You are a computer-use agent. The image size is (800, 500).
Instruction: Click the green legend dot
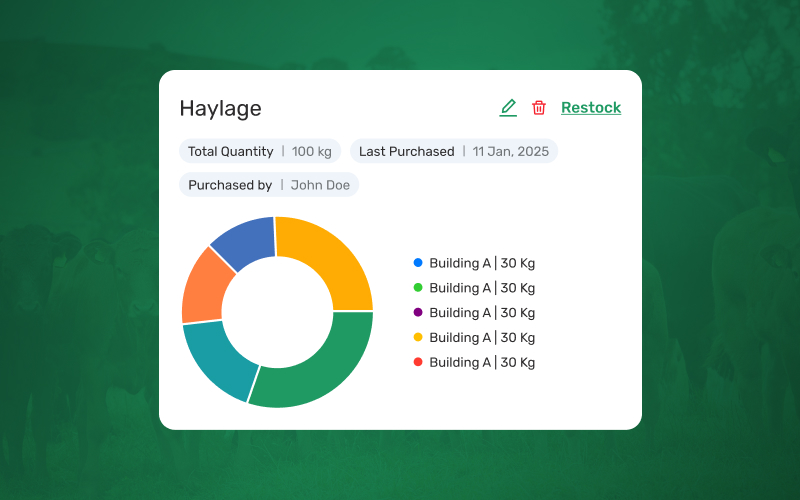click(x=418, y=288)
